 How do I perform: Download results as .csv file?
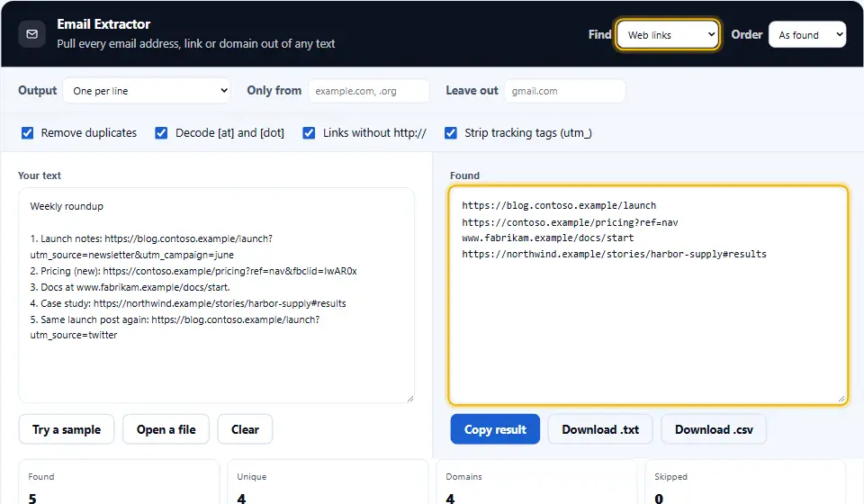pyautogui.click(x=714, y=429)
